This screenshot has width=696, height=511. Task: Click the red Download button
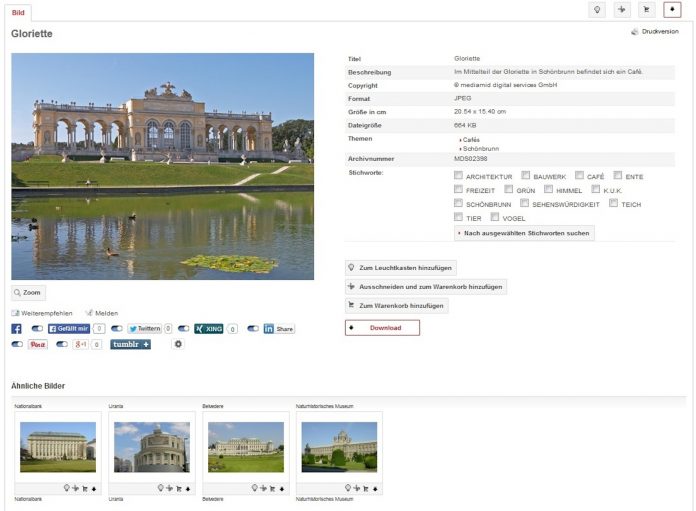(383, 327)
